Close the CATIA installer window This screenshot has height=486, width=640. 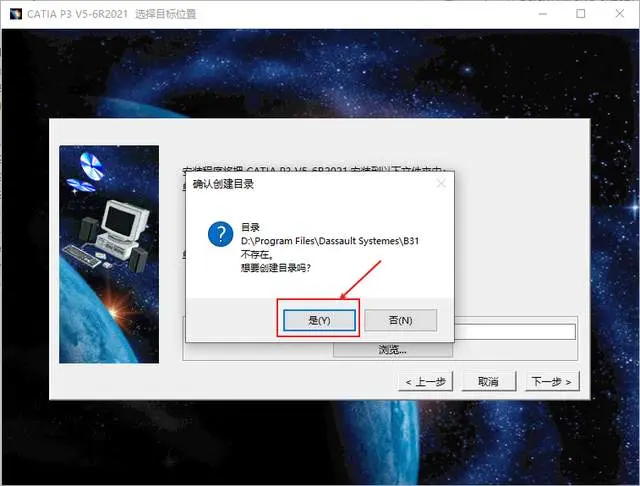coord(620,14)
